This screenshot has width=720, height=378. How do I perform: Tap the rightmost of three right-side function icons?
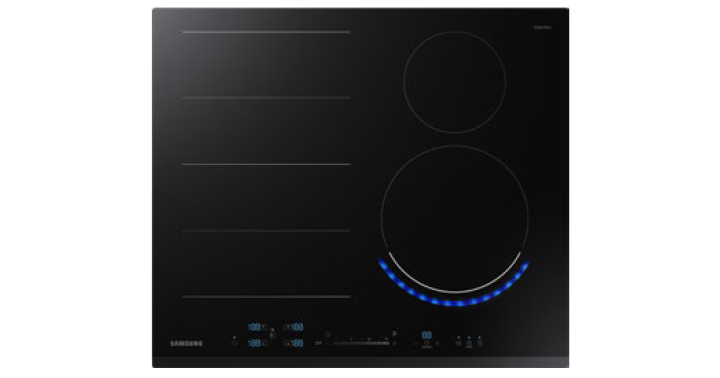tap(479, 342)
